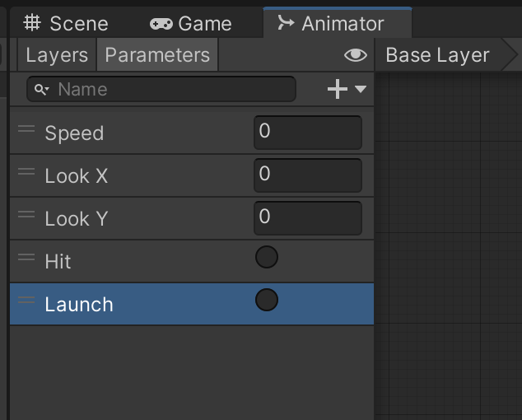Viewport: 522px width, 420px height.
Task: Click the Look X value field
Action: [x=308, y=175]
